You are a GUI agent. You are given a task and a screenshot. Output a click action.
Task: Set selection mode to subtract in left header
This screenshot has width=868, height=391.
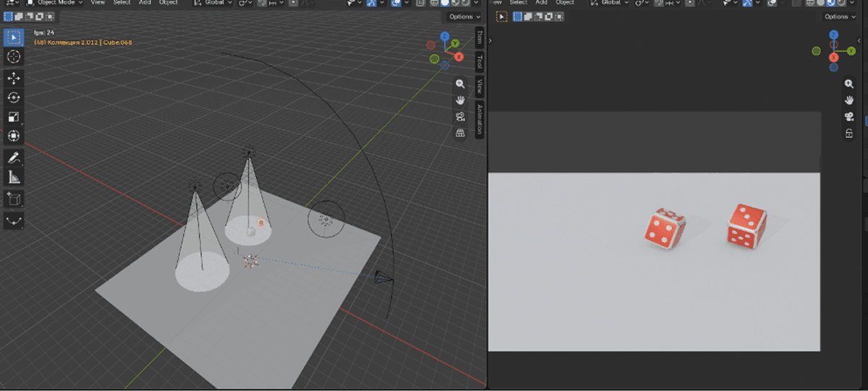(30, 16)
